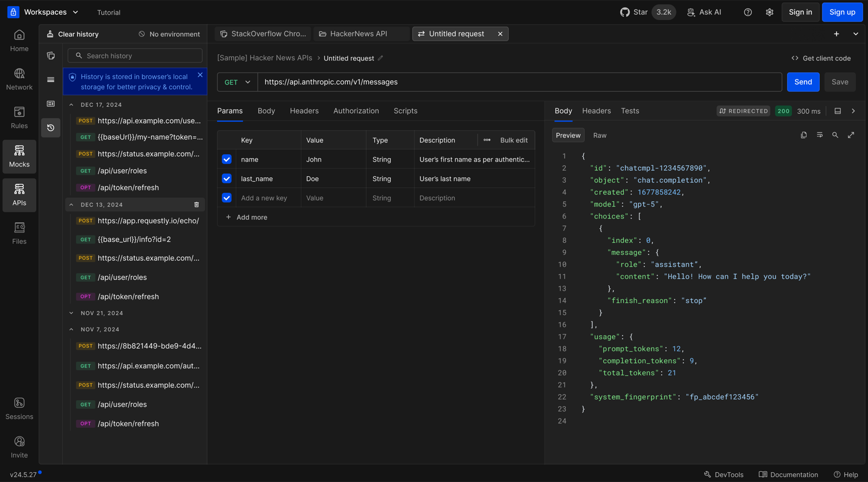Switch to the Scripts tab
868x482 pixels.
coord(405,111)
